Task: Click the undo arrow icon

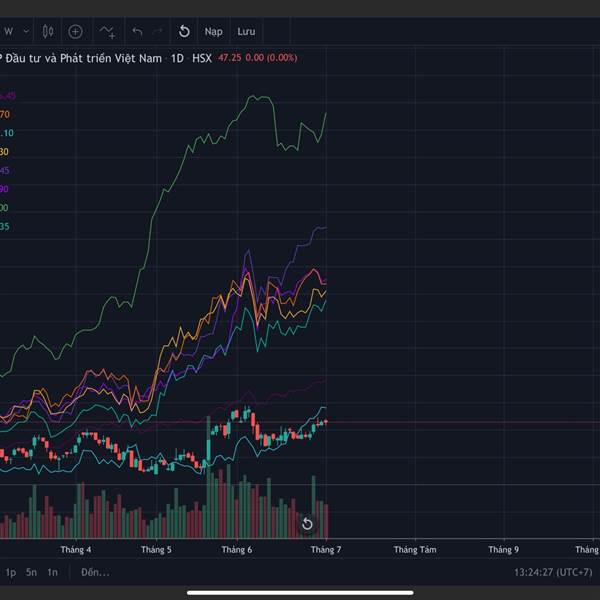Action: point(137,31)
